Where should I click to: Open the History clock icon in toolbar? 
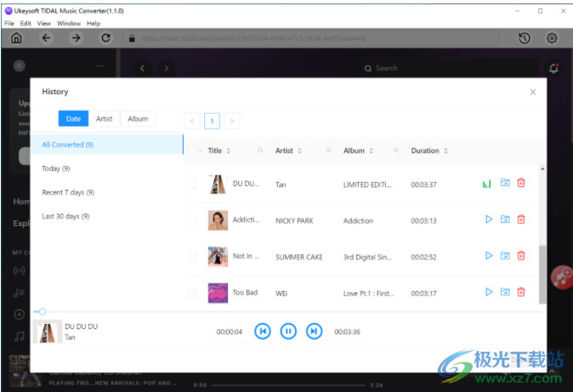pyautogui.click(x=525, y=38)
